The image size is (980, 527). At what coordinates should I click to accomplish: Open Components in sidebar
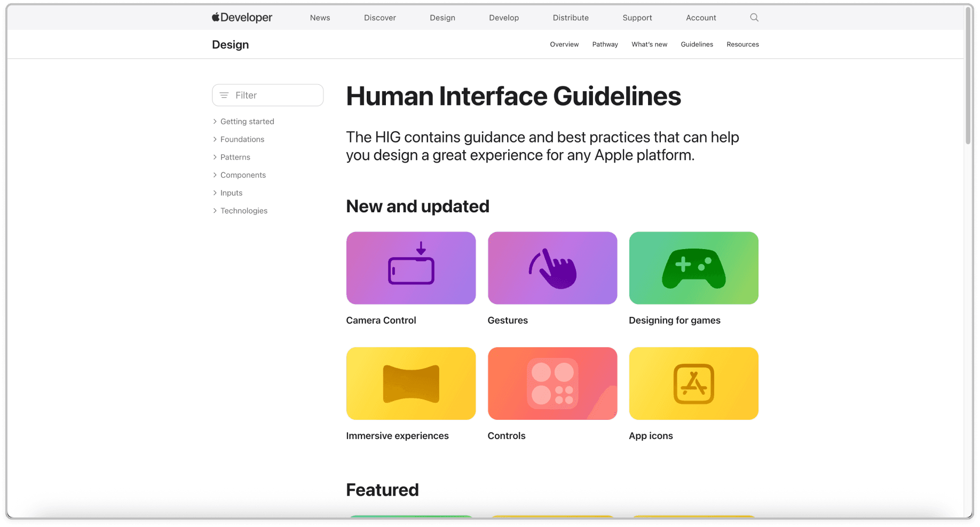tap(243, 175)
